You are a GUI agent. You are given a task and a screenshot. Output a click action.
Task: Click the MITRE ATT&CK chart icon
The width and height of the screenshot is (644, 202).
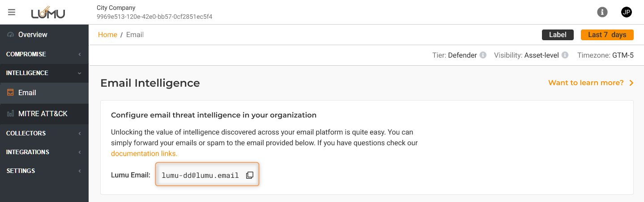[x=11, y=114]
